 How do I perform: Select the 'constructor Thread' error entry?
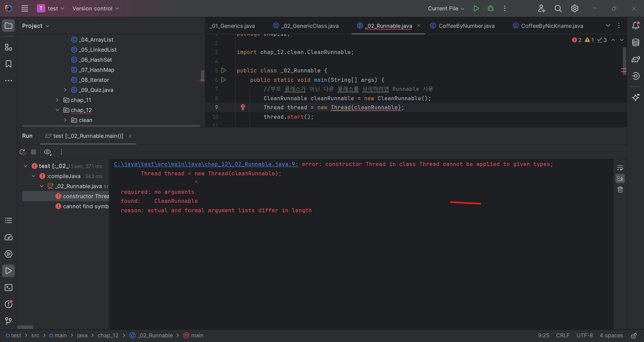pos(66,196)
